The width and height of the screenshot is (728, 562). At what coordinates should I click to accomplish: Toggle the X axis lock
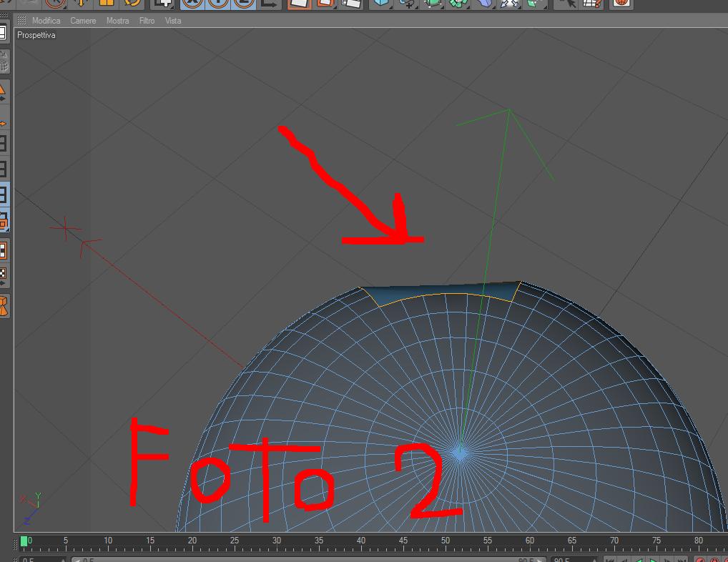click(192, 4)
